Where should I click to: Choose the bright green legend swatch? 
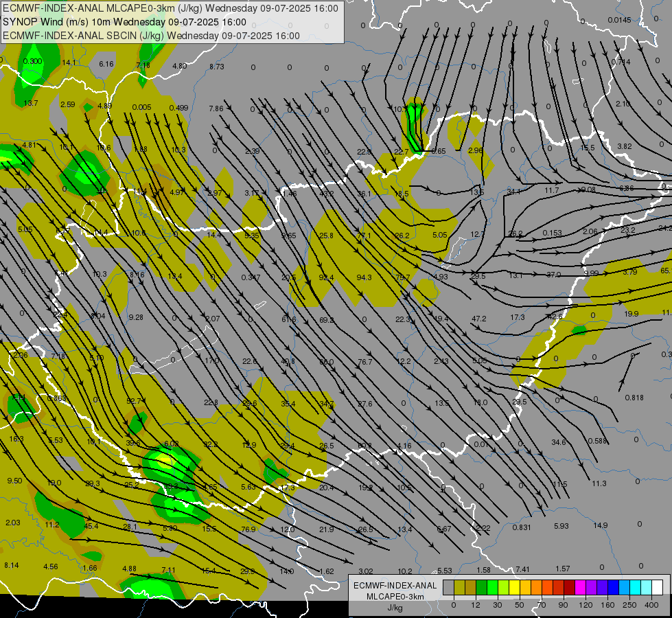pyautogui.click(x=492, y=587)
